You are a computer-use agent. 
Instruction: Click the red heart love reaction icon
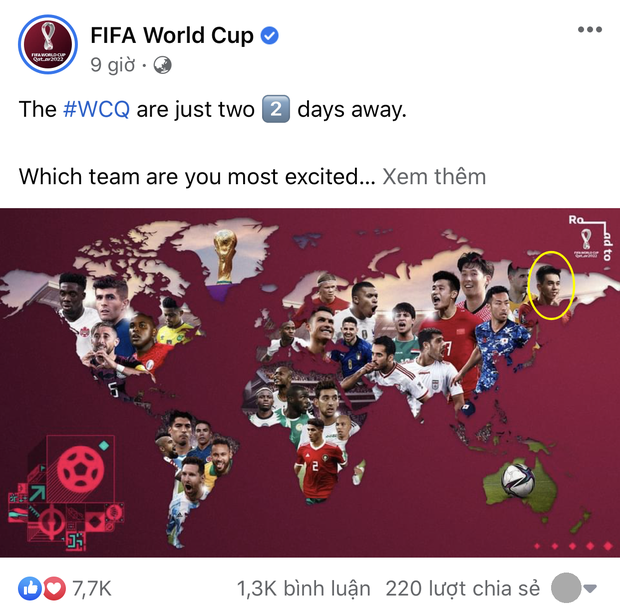55,588
